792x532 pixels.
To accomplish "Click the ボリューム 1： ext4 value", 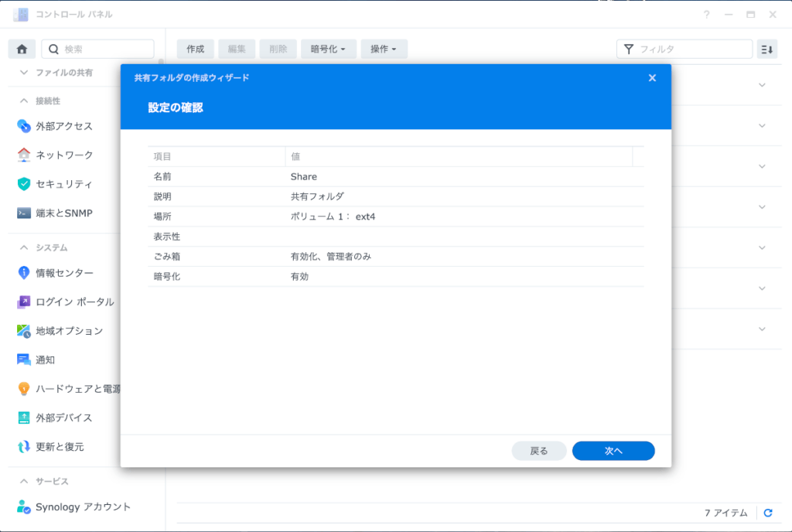I will [x=333, y=217].
